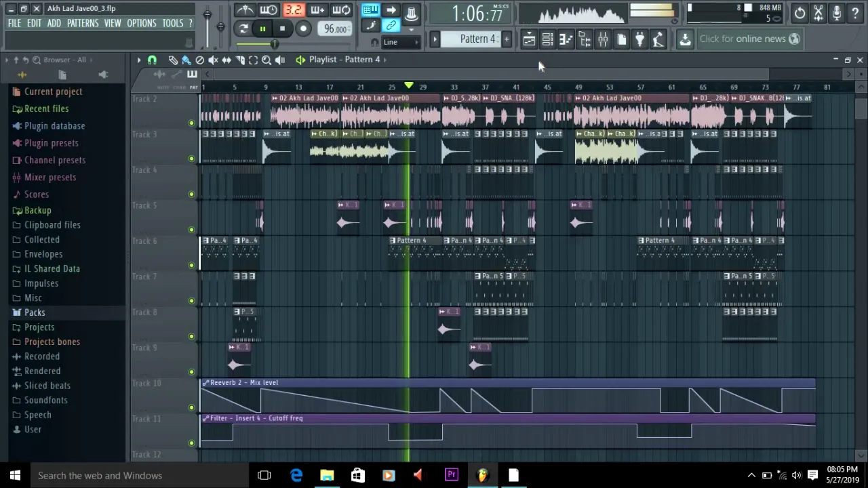The width and height of the screenshot is (868, 488).
Task: Click the online news button
Action: point(749,39)
